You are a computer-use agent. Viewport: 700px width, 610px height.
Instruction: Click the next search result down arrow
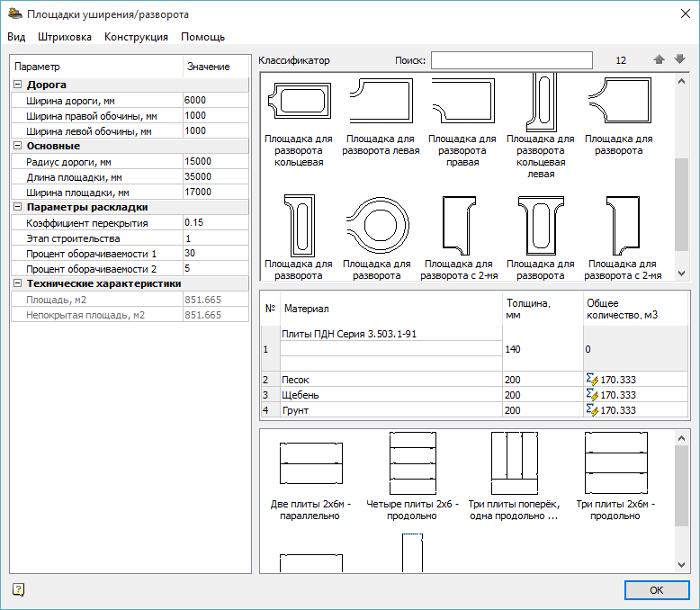point(679,60)
